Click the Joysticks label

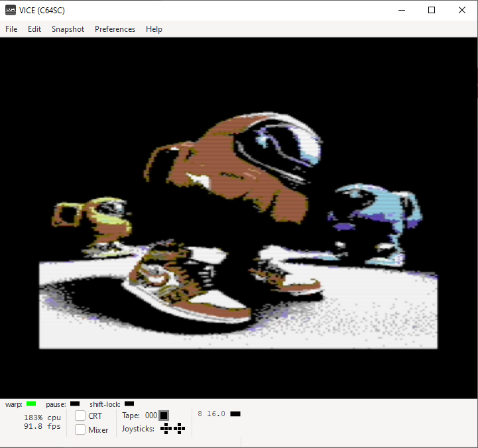pyautogui.click(x=138, y=429)
